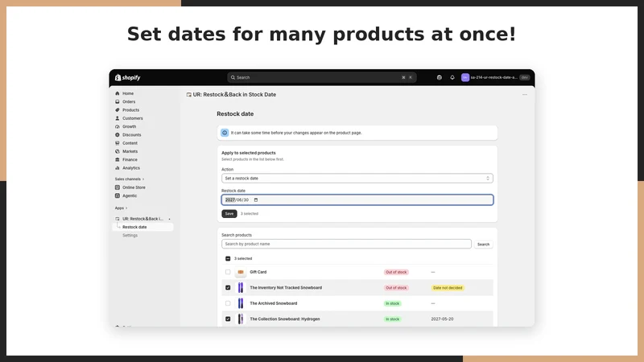Expand the Sales channels section chevron
The width and height of the screenshot is (644, 362).
[143, 179]
